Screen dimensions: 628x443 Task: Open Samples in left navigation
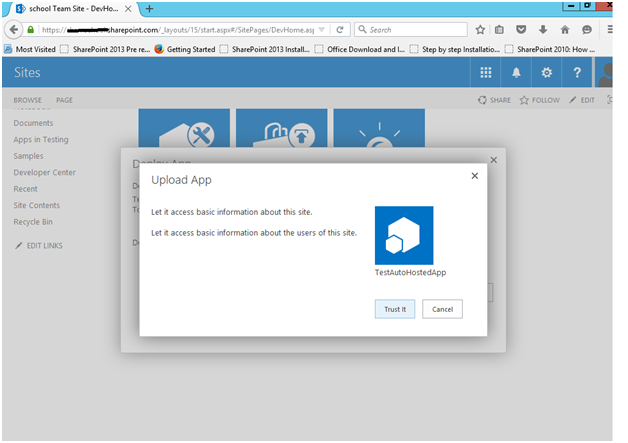tap(28, 156)
